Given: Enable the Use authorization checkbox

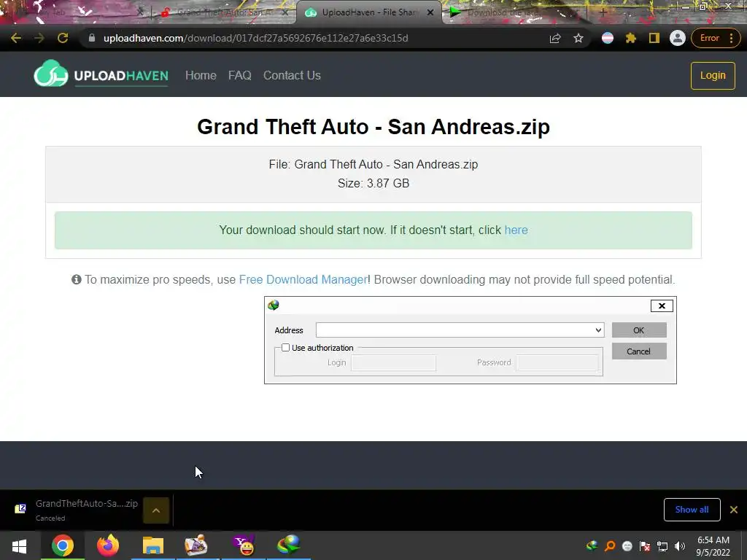Looking at the screenshot, I should click(x=285, y=348).
